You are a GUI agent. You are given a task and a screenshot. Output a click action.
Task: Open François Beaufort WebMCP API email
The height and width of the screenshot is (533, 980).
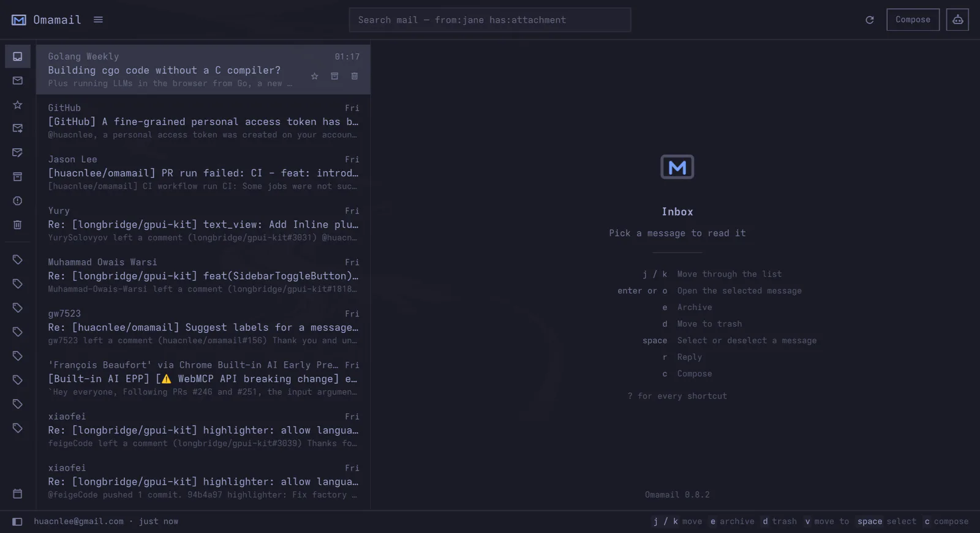203,378
